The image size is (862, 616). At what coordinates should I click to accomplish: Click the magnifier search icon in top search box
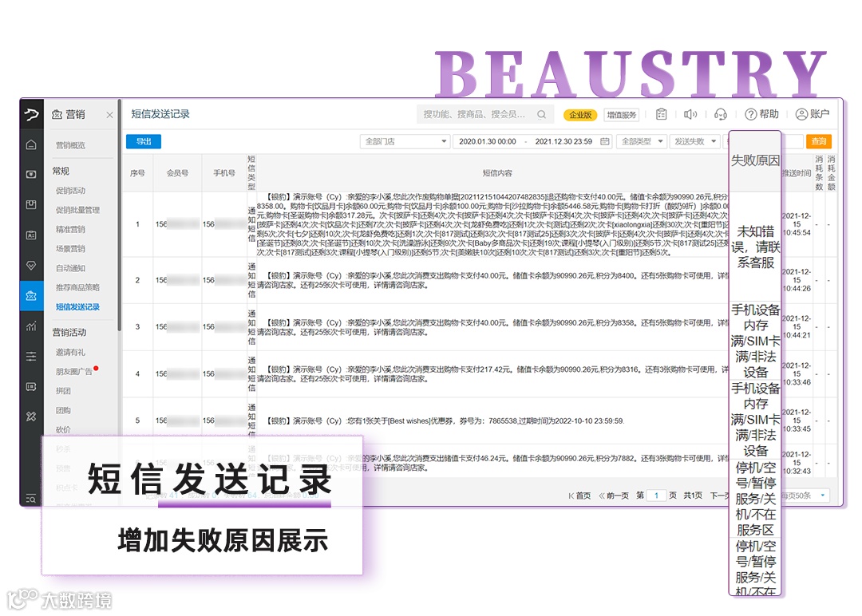tap(541, 114)
